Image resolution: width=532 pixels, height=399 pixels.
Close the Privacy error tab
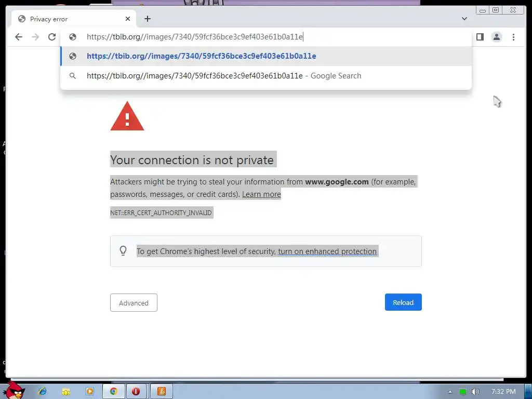pos(128,19)
